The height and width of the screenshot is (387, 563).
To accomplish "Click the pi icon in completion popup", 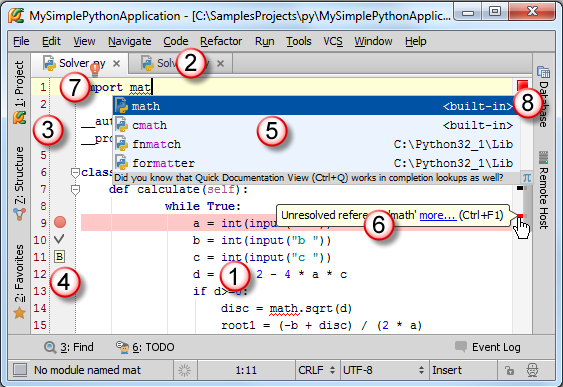I will pos(526,178).
